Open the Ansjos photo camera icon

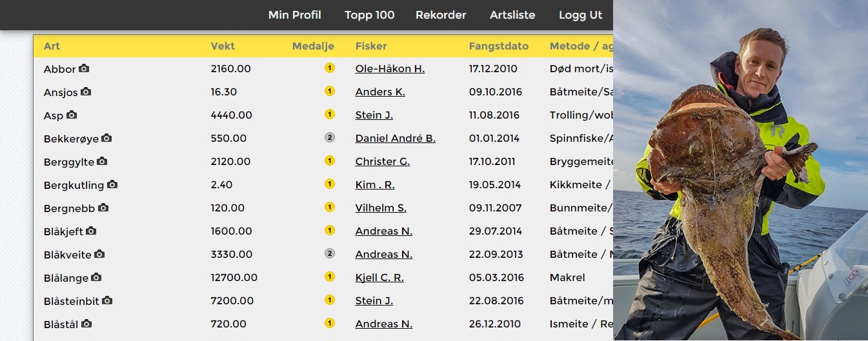click(86, 92)
